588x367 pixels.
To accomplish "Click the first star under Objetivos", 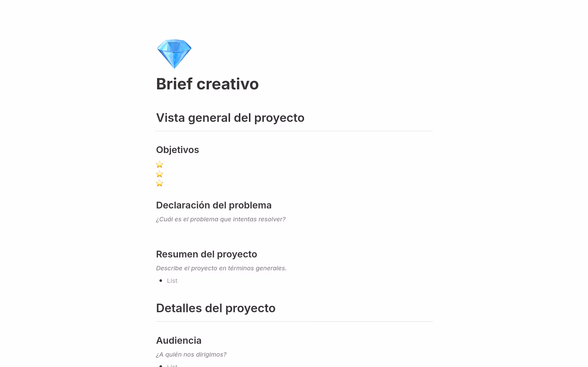I will pyautogui.click(x=160, y=165).
